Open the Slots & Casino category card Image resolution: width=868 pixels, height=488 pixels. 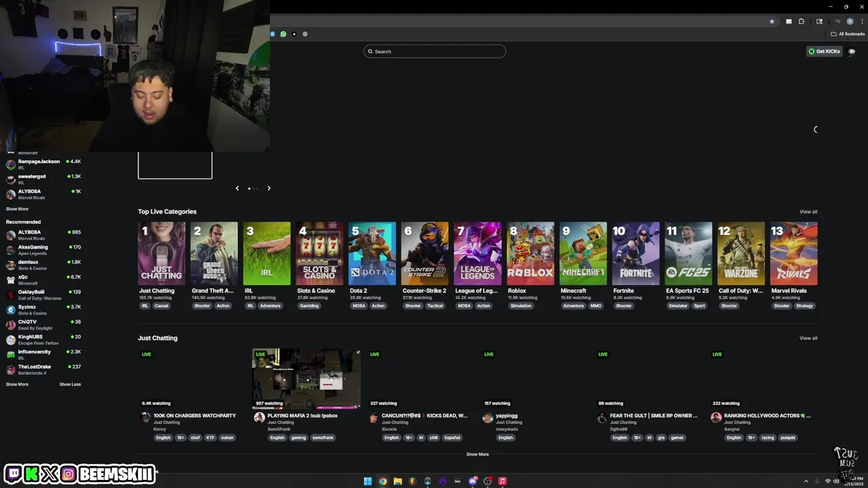pos(319,253)
